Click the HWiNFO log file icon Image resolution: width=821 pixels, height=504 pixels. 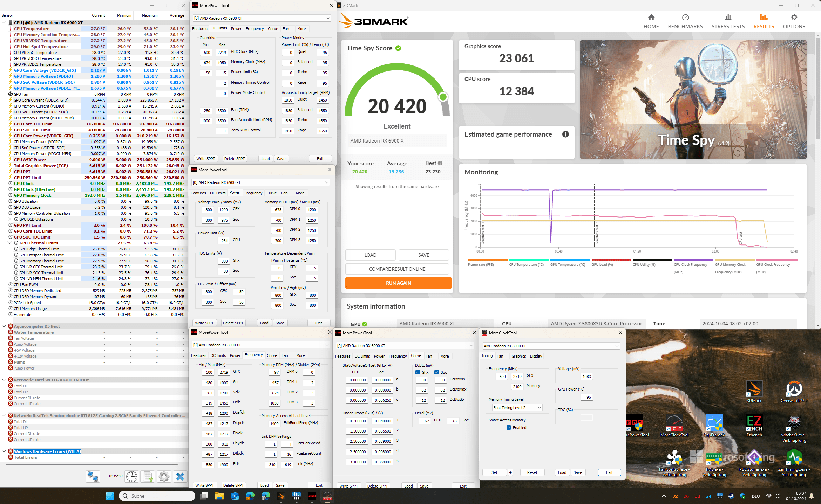pos(148,476)
